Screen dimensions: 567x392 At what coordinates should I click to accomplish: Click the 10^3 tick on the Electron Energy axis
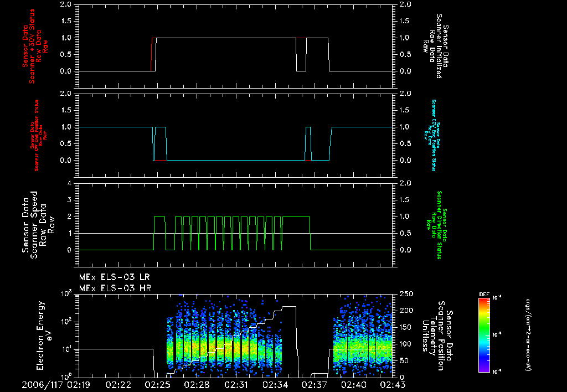[66, 293]
